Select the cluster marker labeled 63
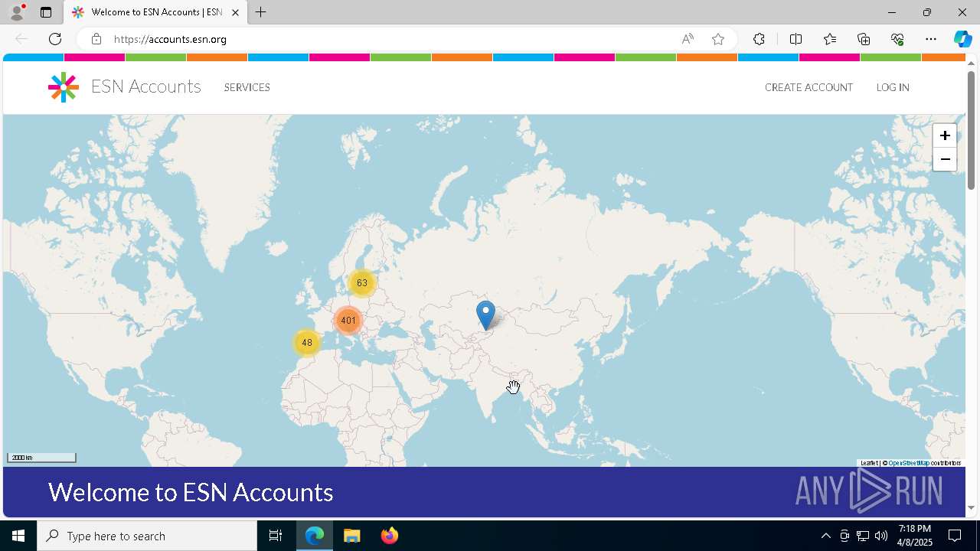This screenshot has height=551, width=980. pyautogui.click(x=362, y=283)
